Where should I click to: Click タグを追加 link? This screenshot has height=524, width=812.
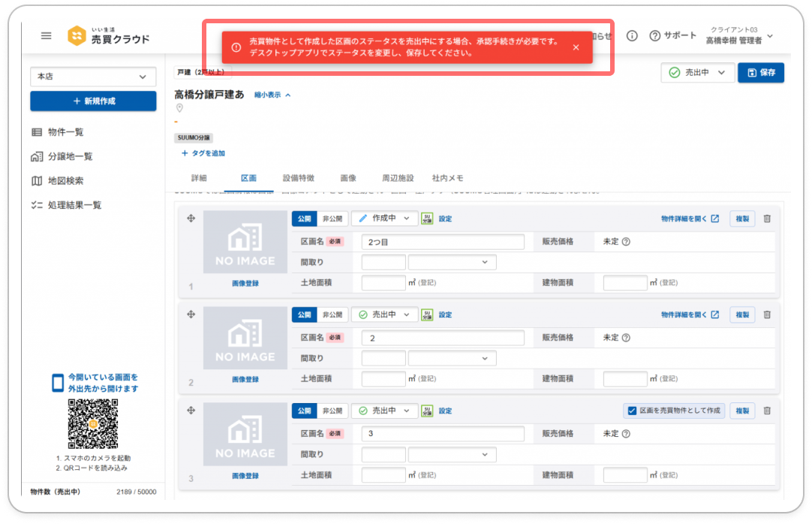point(203,153)
